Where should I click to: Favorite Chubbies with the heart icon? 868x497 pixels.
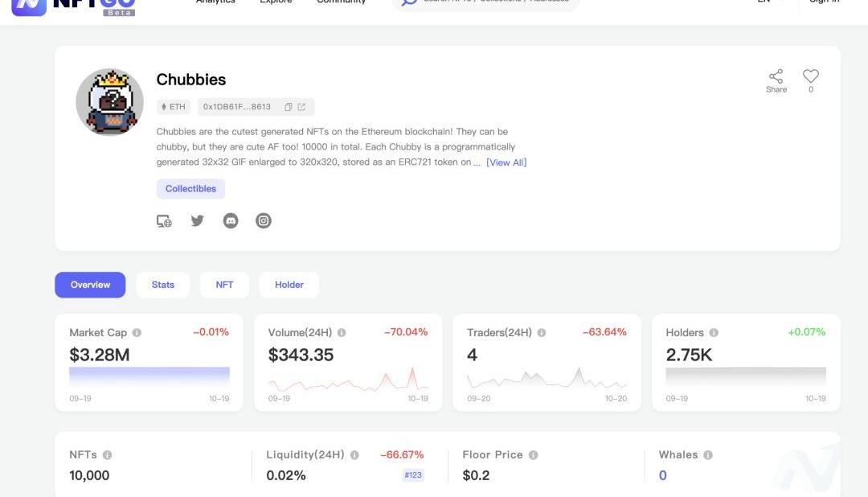(x=810, y=76)
